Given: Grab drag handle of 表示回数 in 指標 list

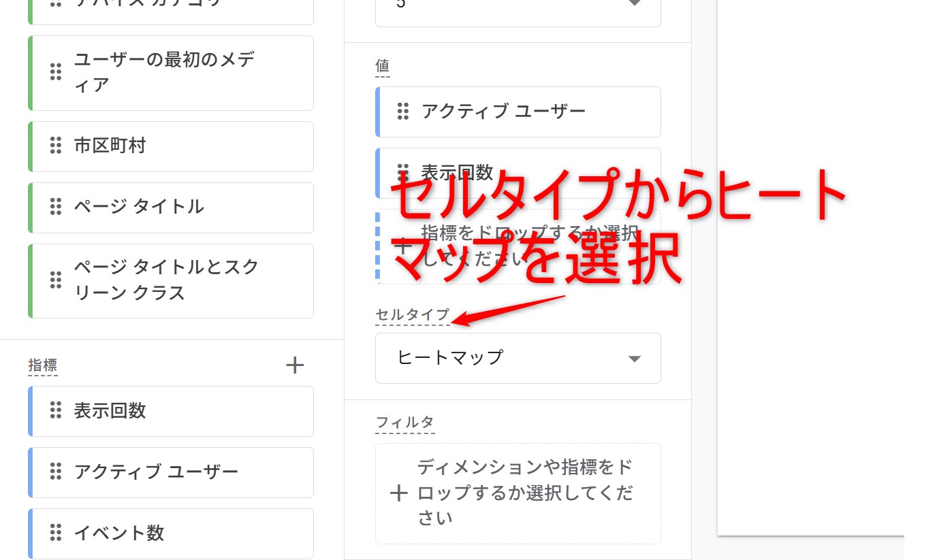Looking at the screenshot, I should tap(56, 410).
